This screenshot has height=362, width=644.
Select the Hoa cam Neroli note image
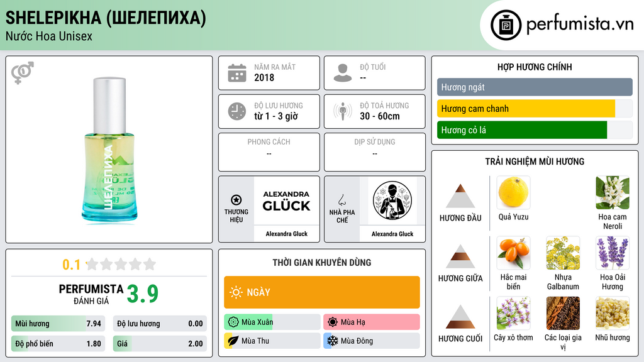pos(613,192)
